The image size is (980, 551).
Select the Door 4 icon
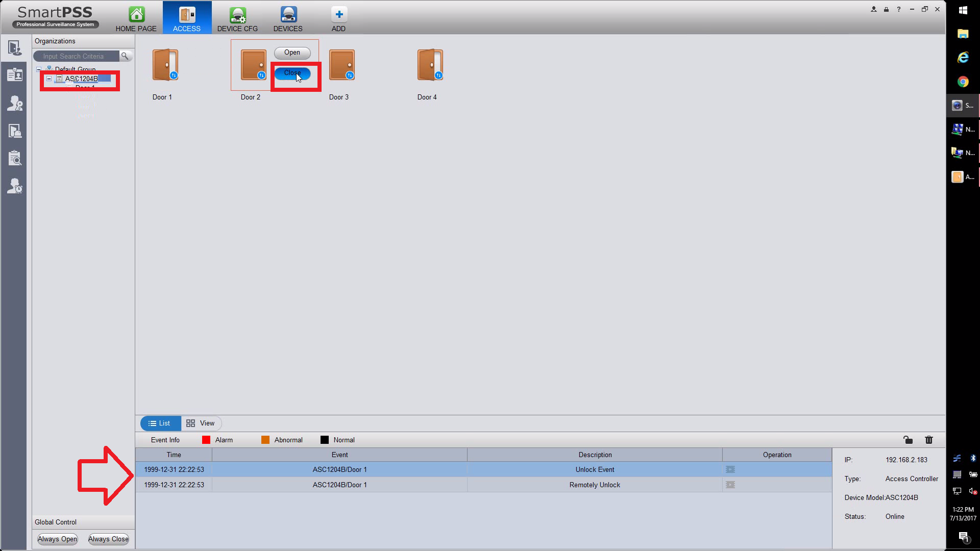pyautogui.click(x=430, y=65)
